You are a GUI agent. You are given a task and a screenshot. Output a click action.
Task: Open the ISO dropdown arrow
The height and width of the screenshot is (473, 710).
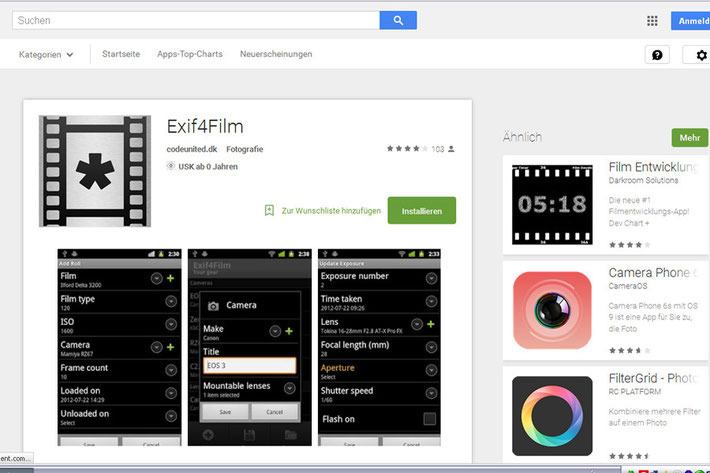pyautogui.click(x=171, y=325)
